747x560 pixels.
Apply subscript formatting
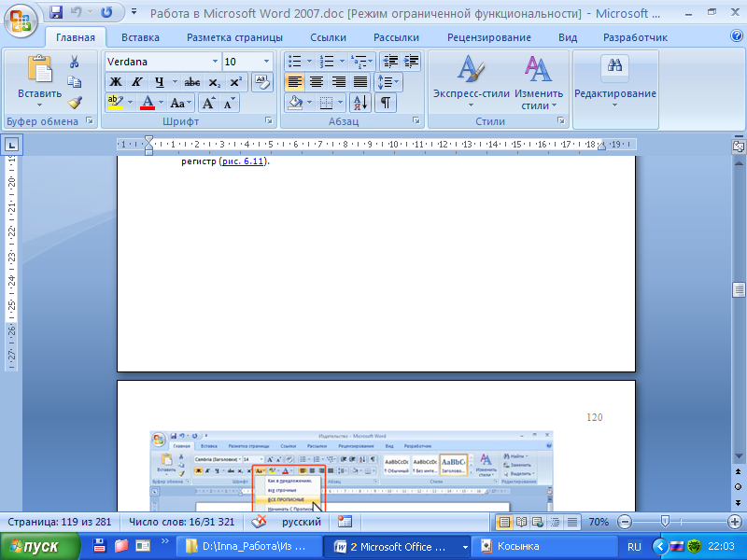click(215, 82)
